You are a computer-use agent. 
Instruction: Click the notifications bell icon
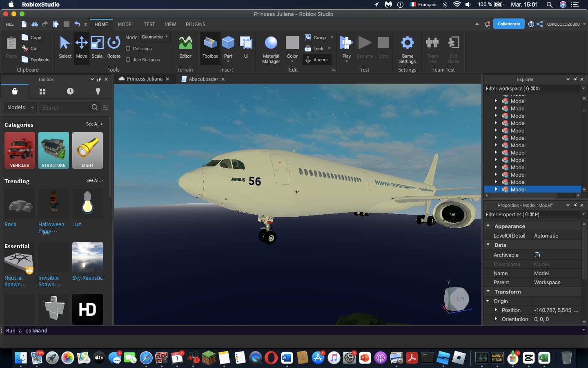coord(487,24)
